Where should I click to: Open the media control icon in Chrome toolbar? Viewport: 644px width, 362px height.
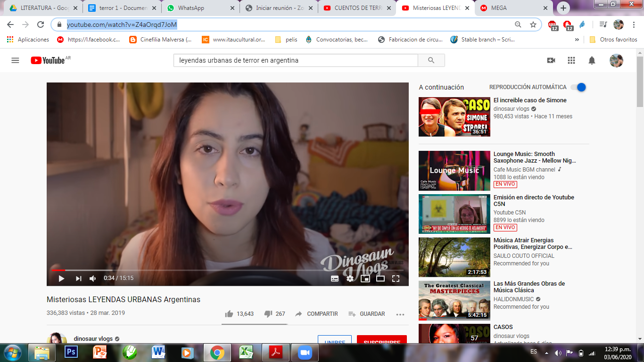click(603, 25)
